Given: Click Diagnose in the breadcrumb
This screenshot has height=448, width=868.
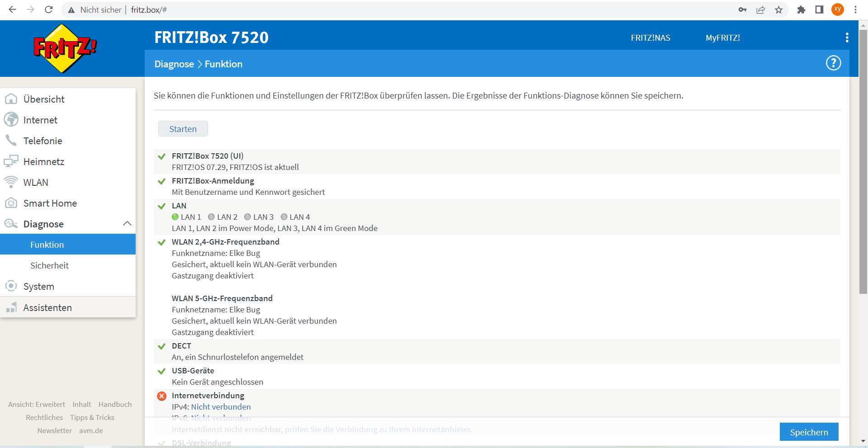Looking at the screenshot, I should click(x=174, y=64).
